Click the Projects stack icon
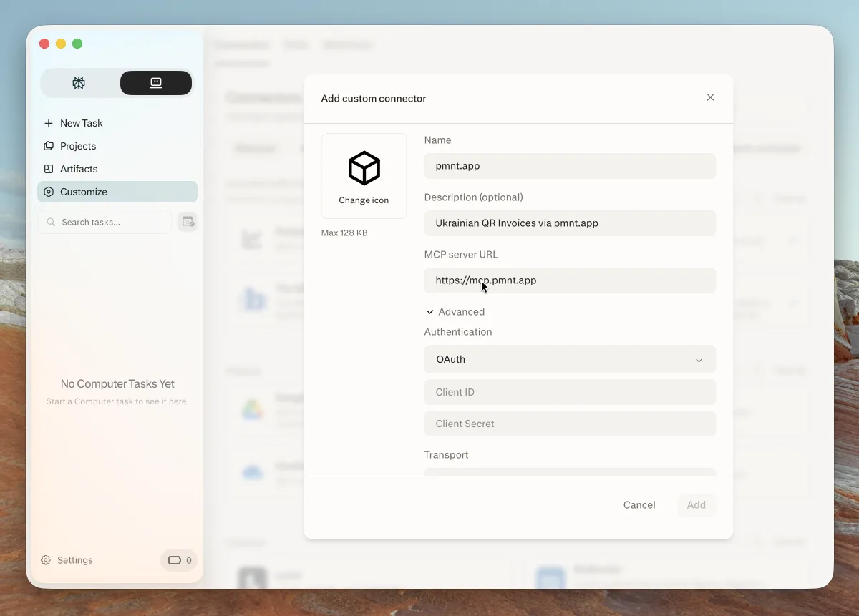859x616 pixels. click(x=49, y=146)
